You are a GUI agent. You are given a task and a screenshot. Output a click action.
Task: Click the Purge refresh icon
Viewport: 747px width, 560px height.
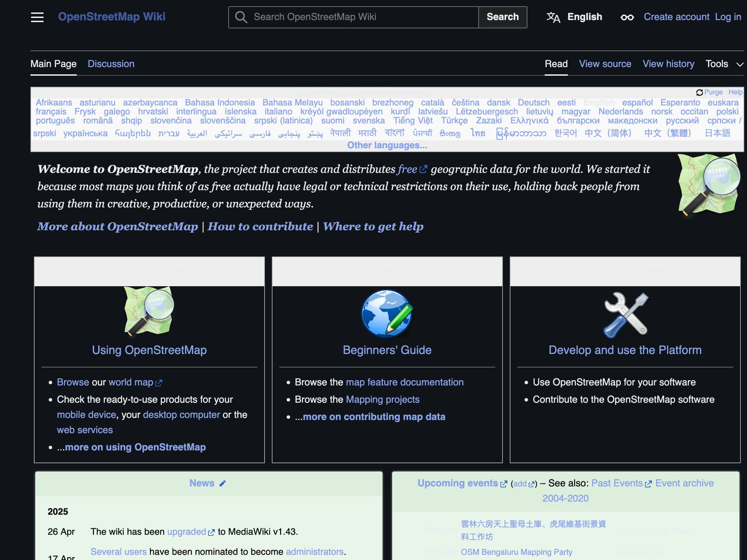(x=700, y=93)
